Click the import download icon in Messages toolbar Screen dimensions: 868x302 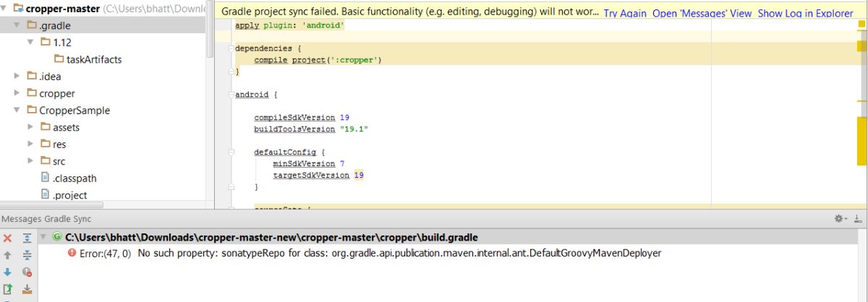(27, 290)
